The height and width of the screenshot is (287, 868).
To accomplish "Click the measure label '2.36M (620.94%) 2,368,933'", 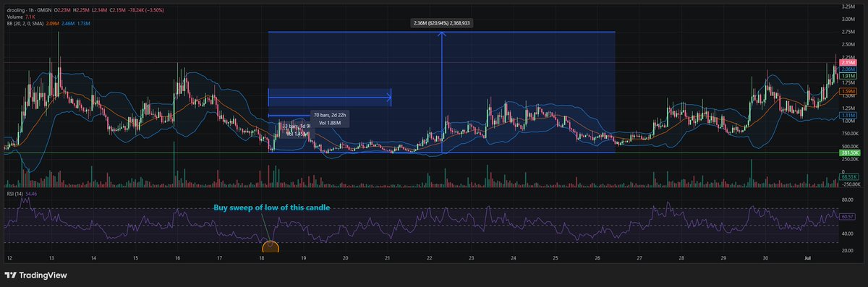I will coord(441,23).
